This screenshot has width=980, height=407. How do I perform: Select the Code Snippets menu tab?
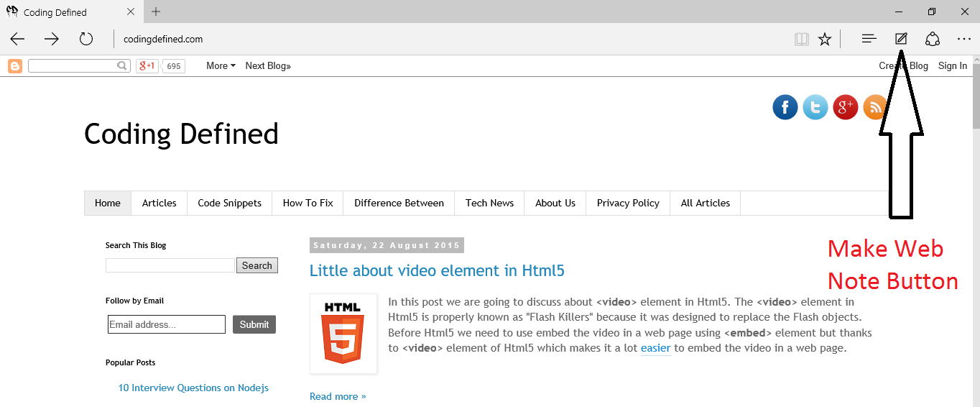[230, 203]
